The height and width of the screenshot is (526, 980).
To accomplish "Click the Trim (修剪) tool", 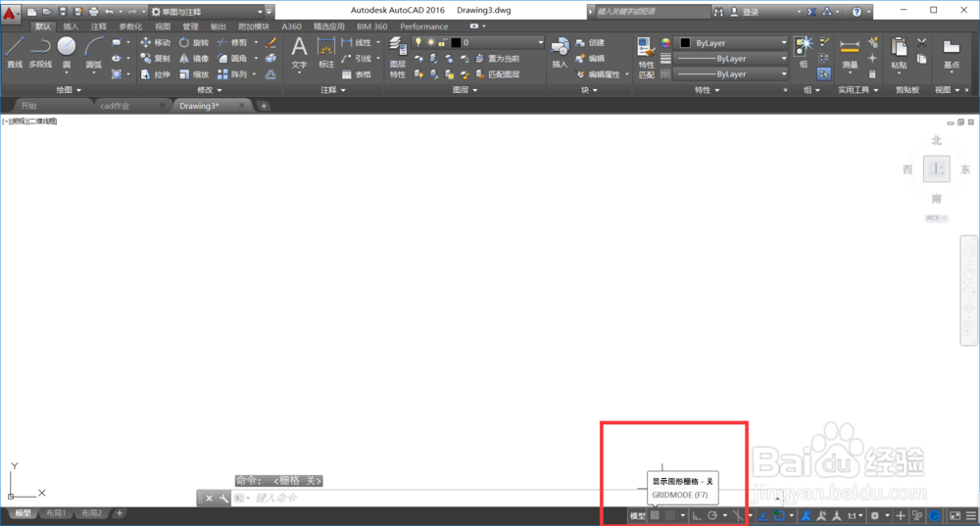I will pos(232,42).
